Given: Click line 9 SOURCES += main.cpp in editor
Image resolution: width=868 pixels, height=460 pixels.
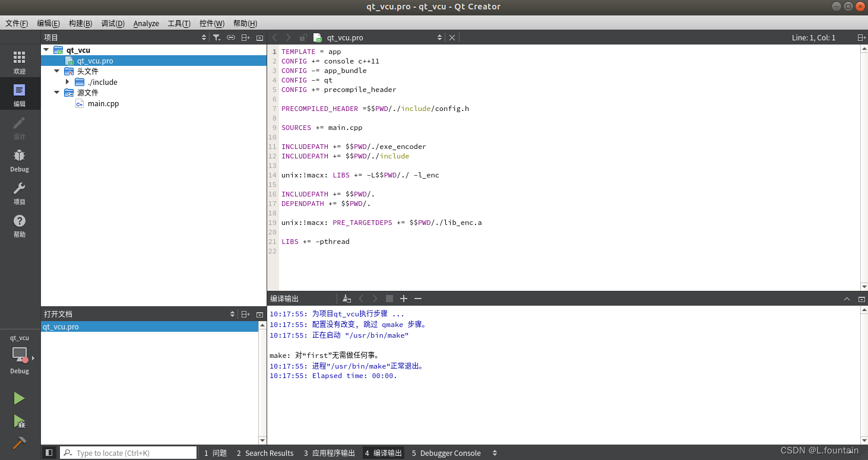Looking at the screenshot, I should [322, 128].
